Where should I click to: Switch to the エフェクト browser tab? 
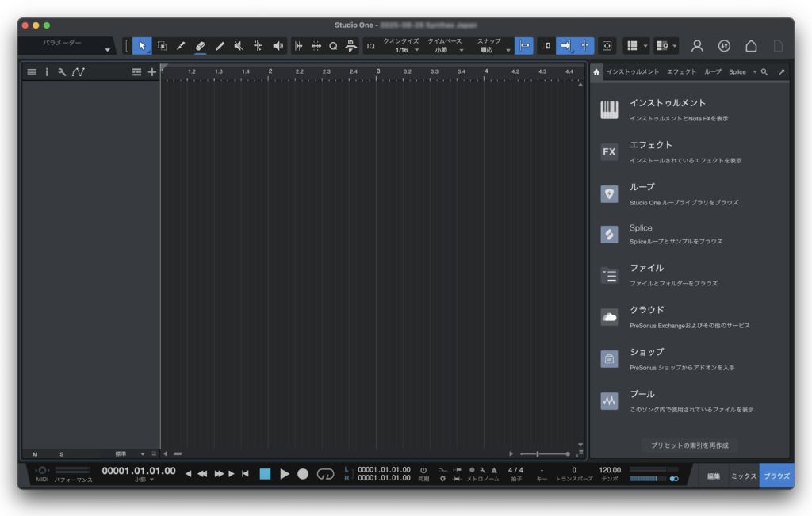coord(681,72)
